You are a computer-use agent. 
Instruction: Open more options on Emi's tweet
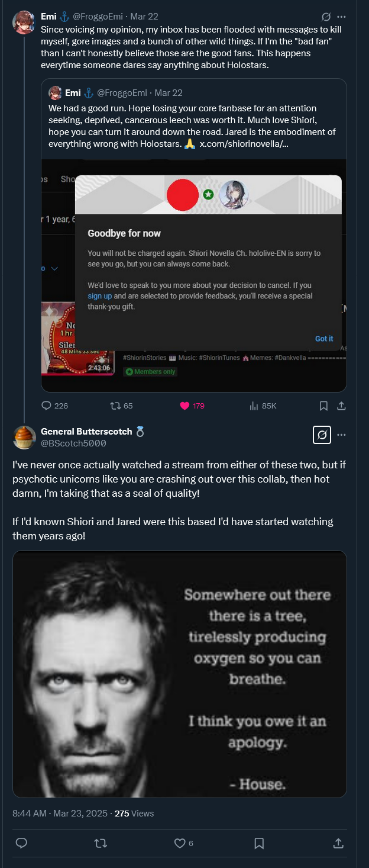[x=341, y=17]
